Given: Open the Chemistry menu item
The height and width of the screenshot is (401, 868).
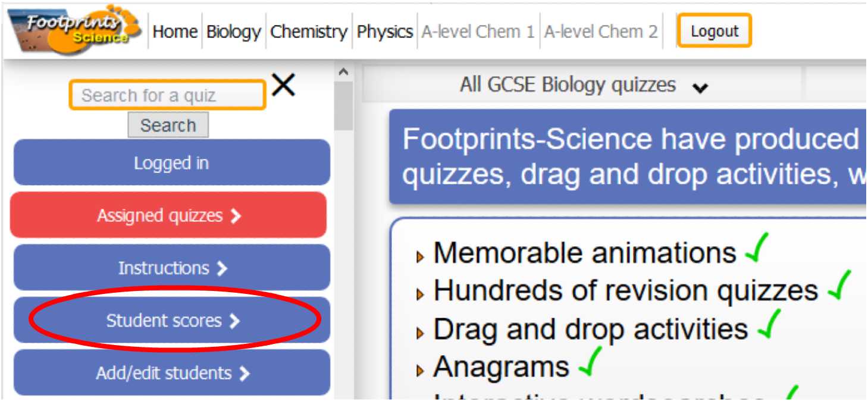Looking at the screenshot, I should click(x=309, y=32).
